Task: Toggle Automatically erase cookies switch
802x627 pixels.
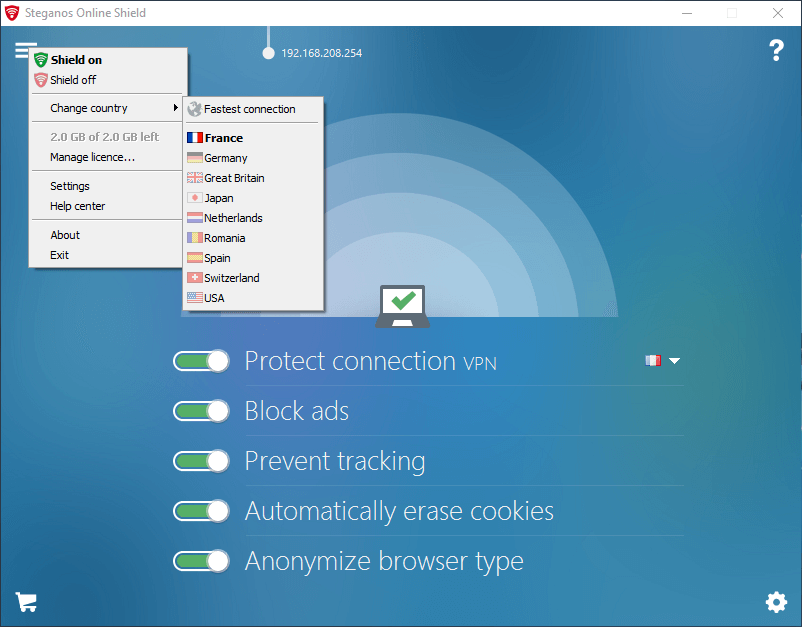Action: pyautogui.click(x=201, y=511)
